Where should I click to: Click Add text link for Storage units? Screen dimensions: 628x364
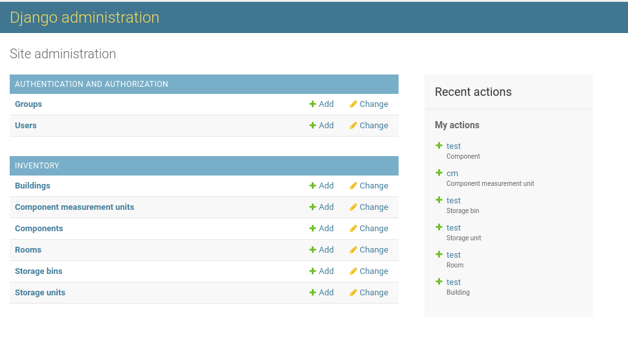[326, 292]
